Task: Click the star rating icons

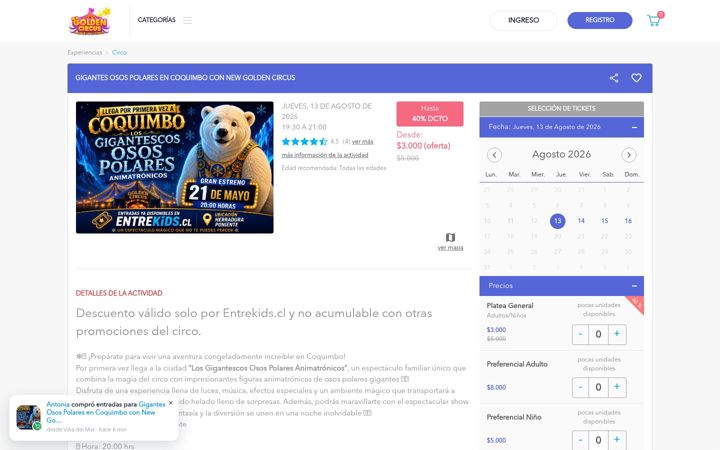Action: tap(304, 141)
